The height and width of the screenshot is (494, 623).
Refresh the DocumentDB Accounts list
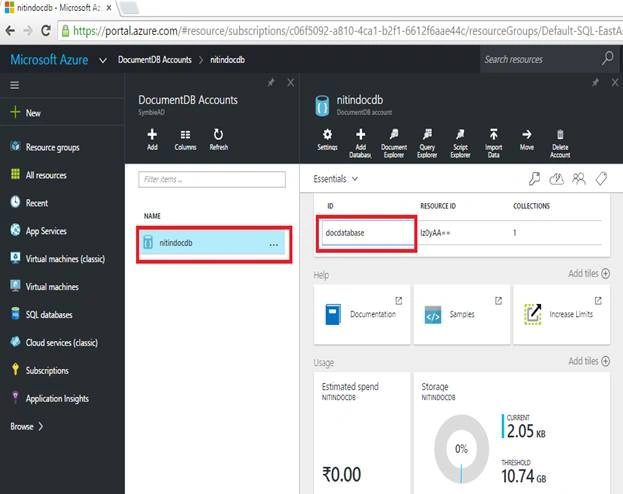pyautogui.click(x=219, y=139)
